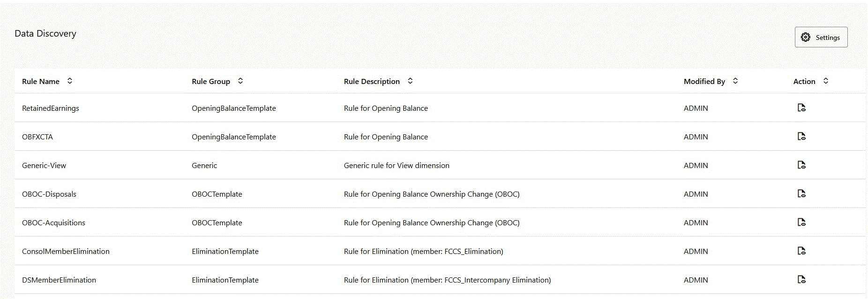868x299 pixels.
Task: Click EliminationTemplate group in DSMemberElimination row
Action: pyautogui.click(x=225, y=280)
